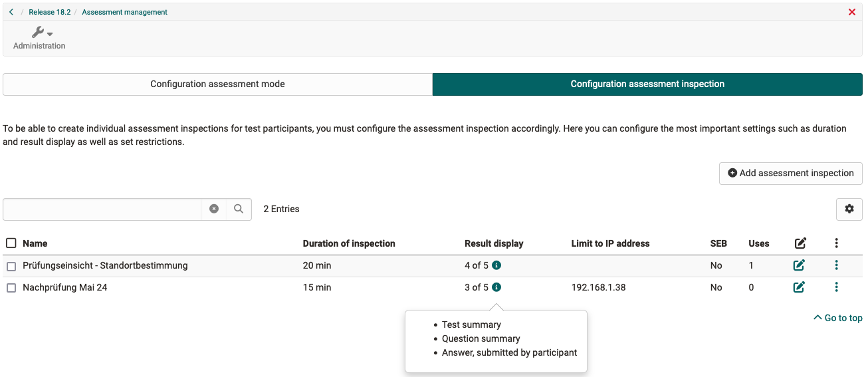Sort by Duration of inspection column
Screen dimensions: 868x377
349,243
